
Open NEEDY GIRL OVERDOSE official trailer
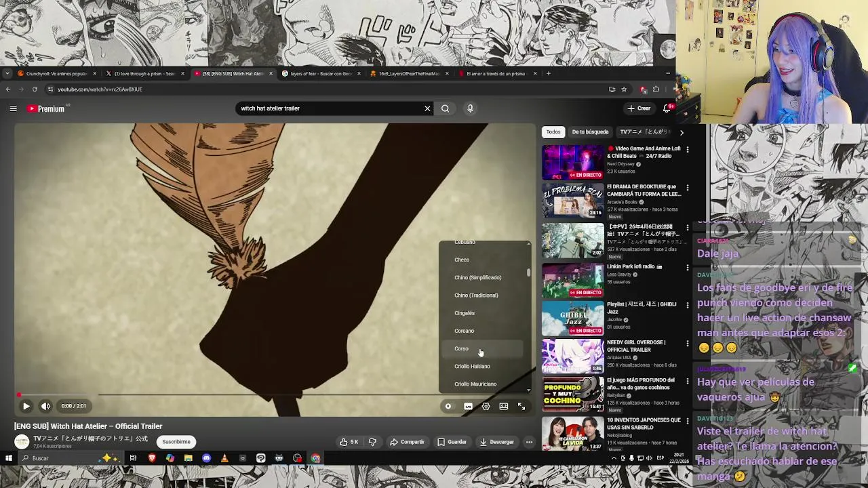click(x=573, y=357)
